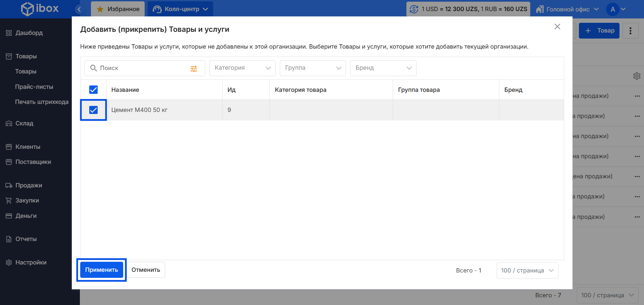The width and height of the screenshot is (644, 305).
Task: Go to Прайс-листы in the sidebar
Action: point(34,87)
